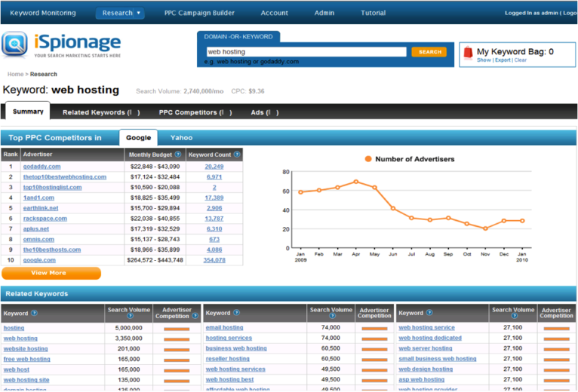This screenshot has width=578, height=392.
Task: Click the Number of Advertisers legend marker
Action: click(368, 159)
